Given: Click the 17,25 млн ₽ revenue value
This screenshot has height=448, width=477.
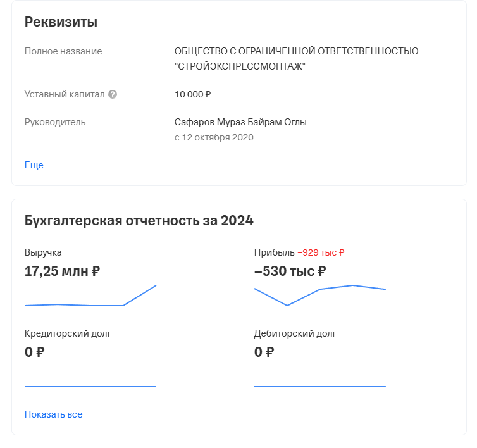Looking at the screenshot, I should coord(62,271).
